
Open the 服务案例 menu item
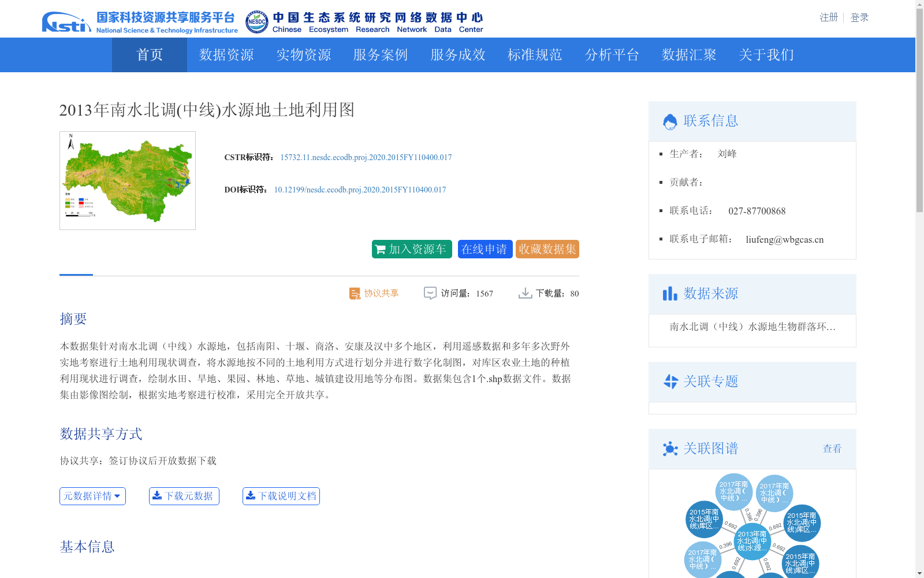(x=381, y=55)
